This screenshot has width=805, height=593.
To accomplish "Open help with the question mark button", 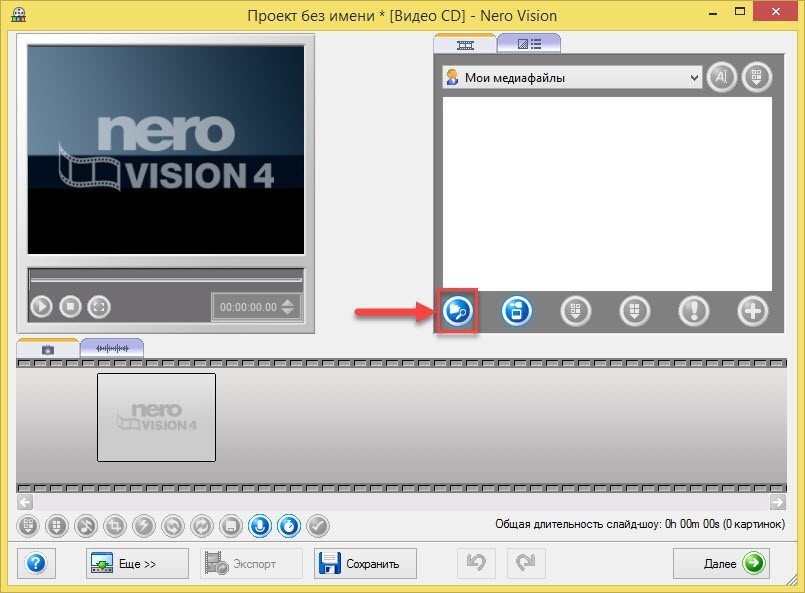I will [x=36, y=563].
